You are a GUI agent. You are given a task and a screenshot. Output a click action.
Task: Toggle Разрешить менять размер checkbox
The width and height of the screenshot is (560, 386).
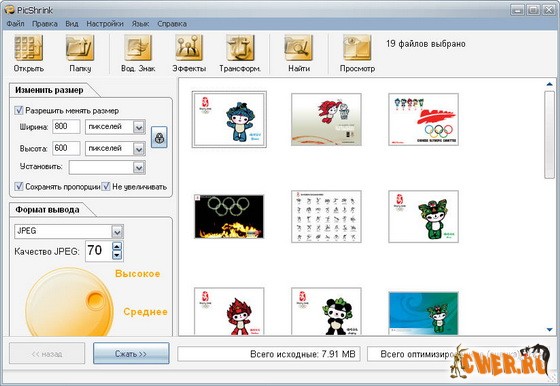[x=19, y=110]
